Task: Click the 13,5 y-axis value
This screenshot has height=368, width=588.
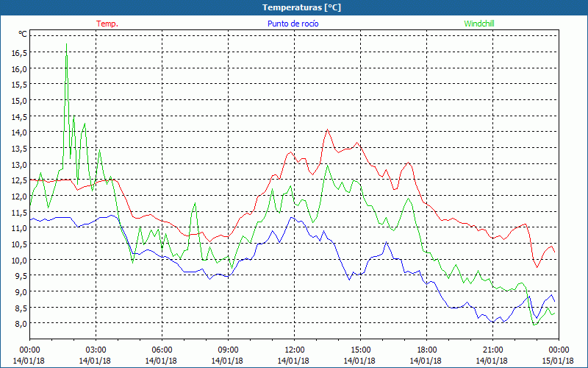Action: coord(20,149)
